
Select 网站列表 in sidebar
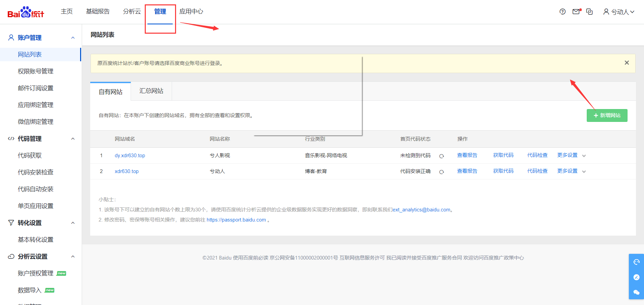tap(40, 55)
